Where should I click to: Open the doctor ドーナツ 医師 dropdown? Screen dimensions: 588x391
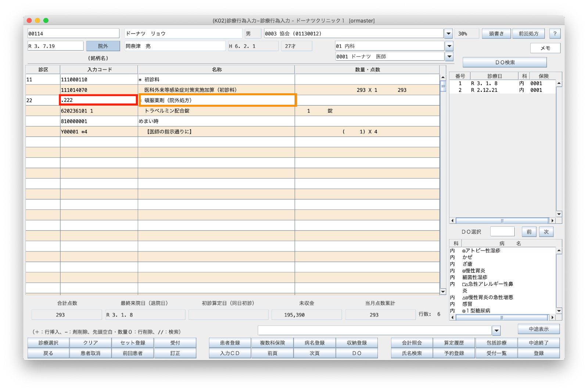(449, 57)
